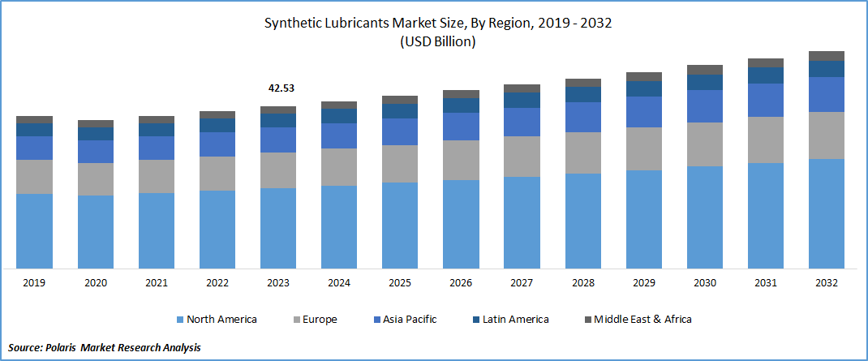Click the Asia Pacific segment of the 2021 bar

(156, 148)
